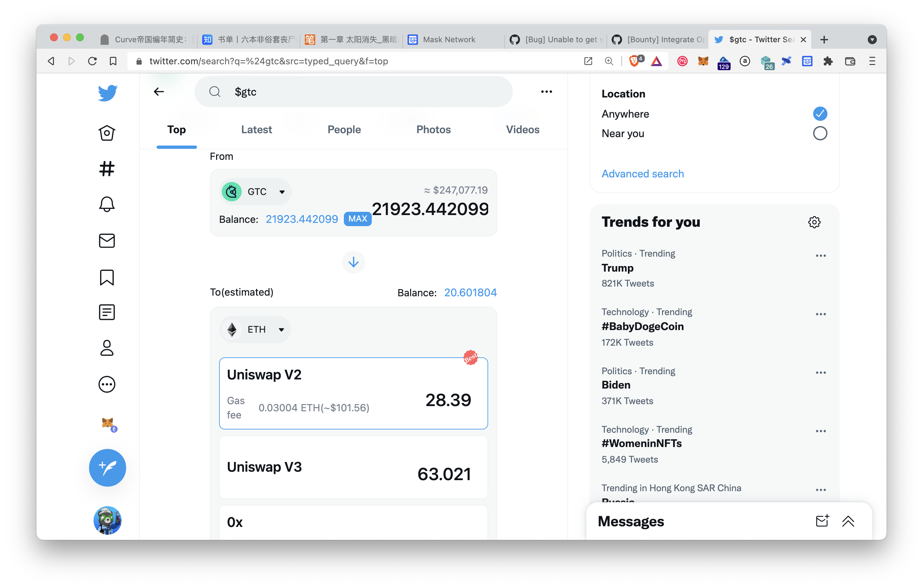This screenshot has height=588, width=923.
Task: Open more options for Trump trend
Action: tap(821, 255)
